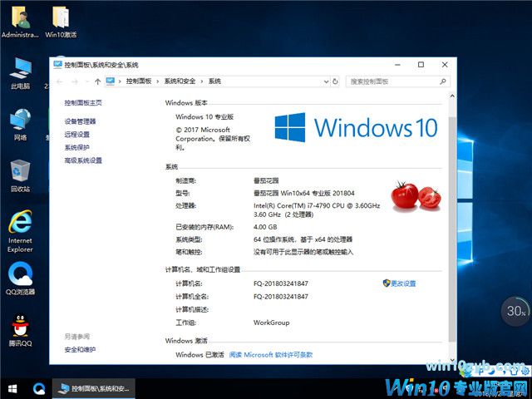The height and width of the screenshot is (399, 532).
Task: Click scrollbar up arrow
Action: 452,96
